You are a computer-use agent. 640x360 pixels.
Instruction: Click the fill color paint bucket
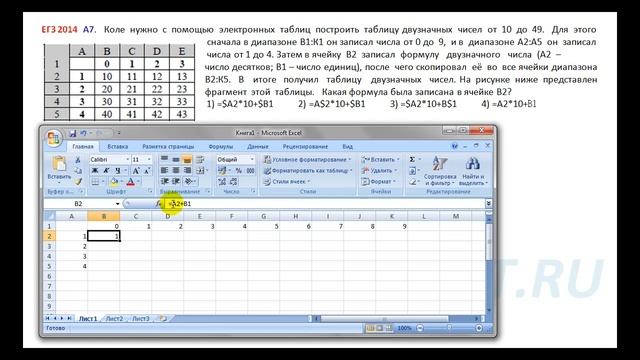tap(114, 182)
